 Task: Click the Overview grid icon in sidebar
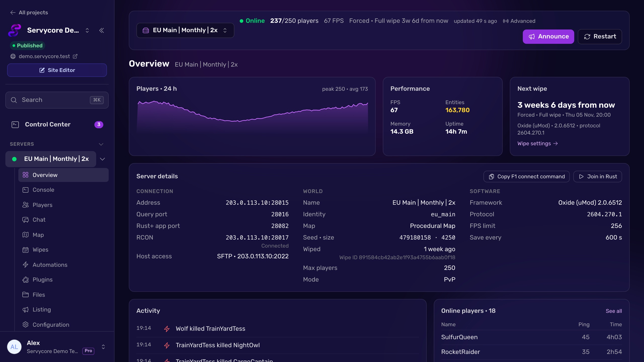pyautogui.click(x=25, y=175)
